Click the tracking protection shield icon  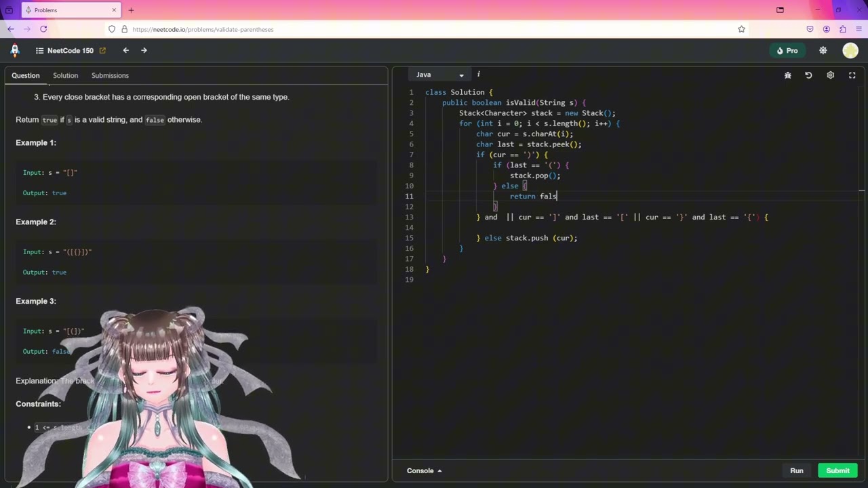tap(112, 29)
